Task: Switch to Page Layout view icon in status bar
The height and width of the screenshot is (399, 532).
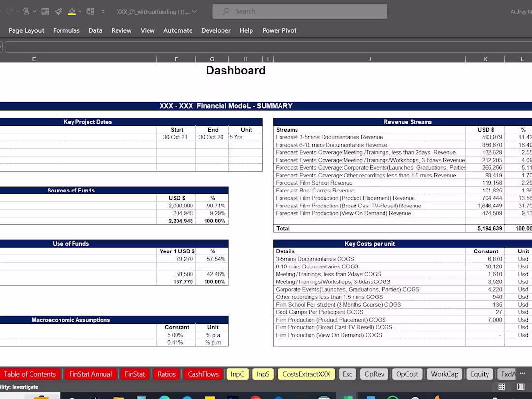Action: pos(521,387)
